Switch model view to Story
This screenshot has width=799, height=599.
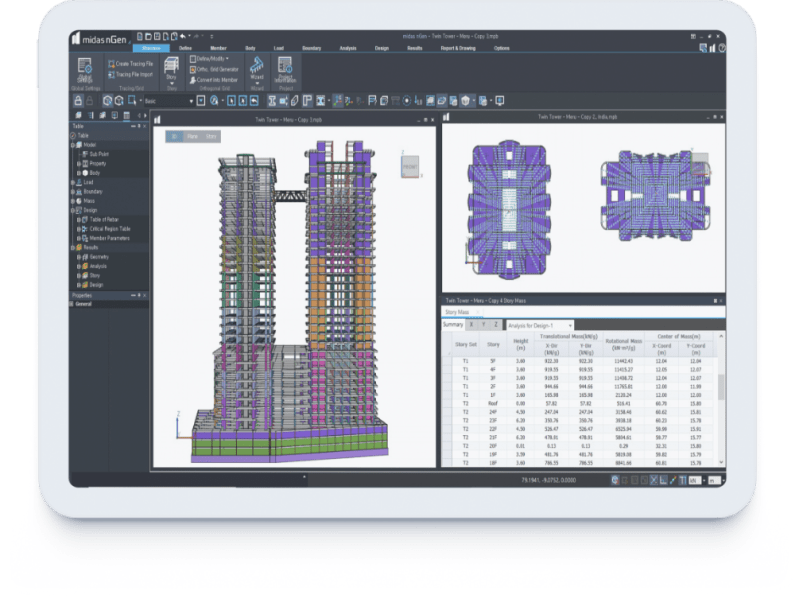pyautogui.click(x=211, y=137)
